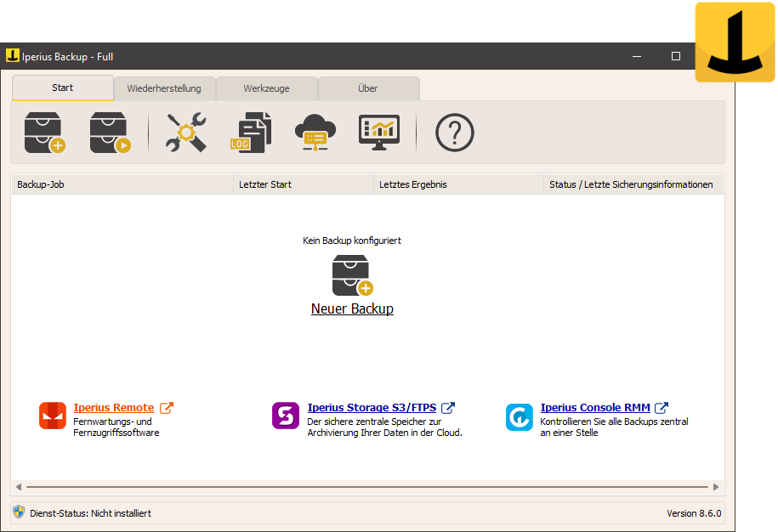778x532 pixels.
Task: Open the Iperius Storage S3/FTPS link
Action: [372, 408]
